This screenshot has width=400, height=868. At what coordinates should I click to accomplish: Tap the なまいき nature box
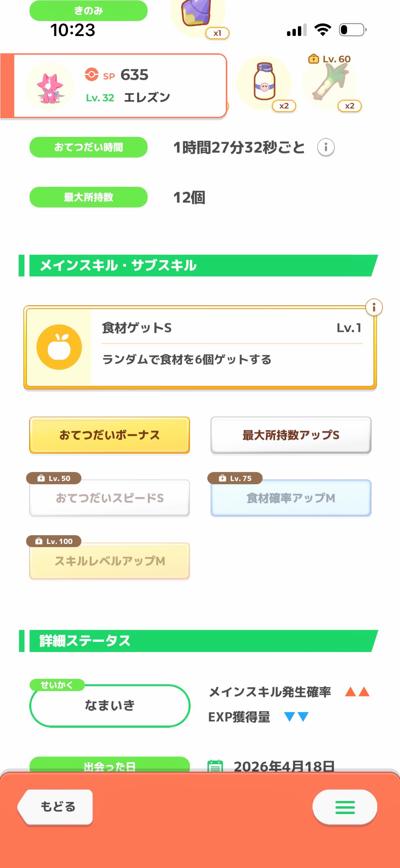[110, 706]
